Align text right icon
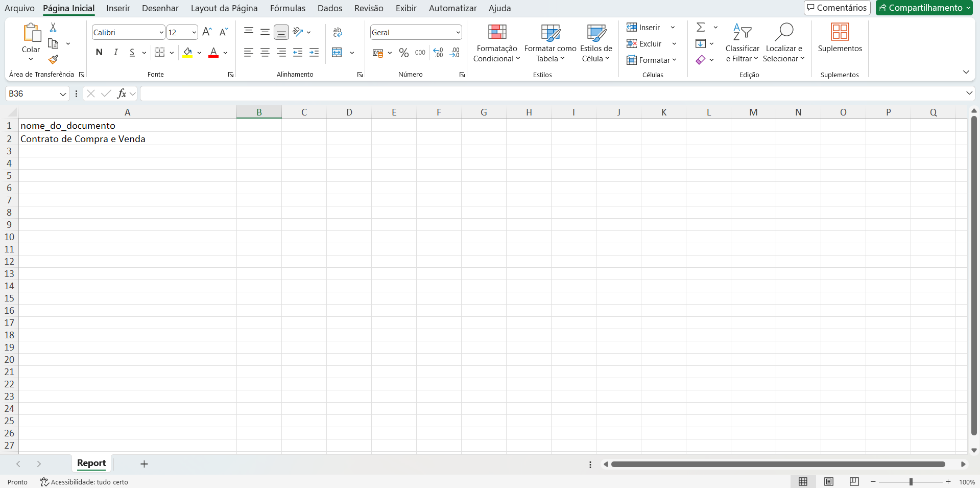The width and height of the screenshot is (980, 488). 281,52
